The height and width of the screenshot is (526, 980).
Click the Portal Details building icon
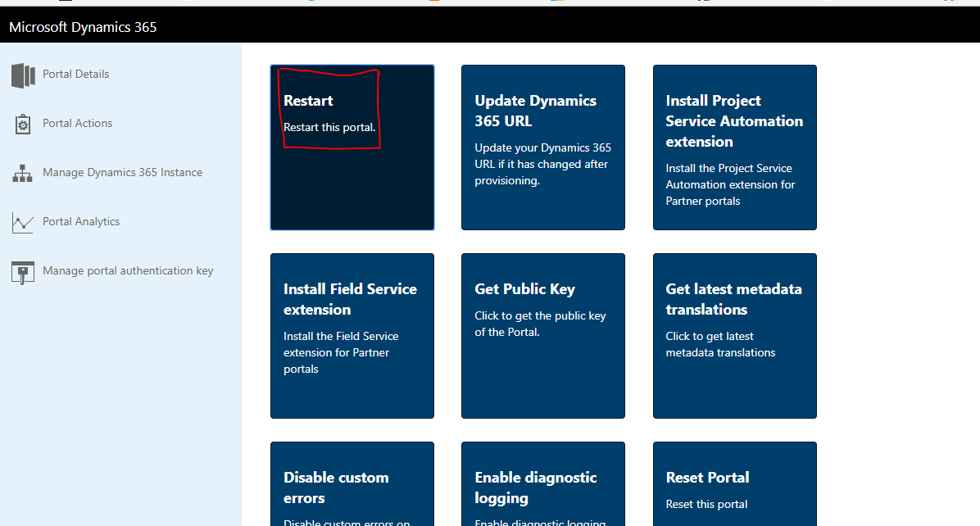click(23, 75)
